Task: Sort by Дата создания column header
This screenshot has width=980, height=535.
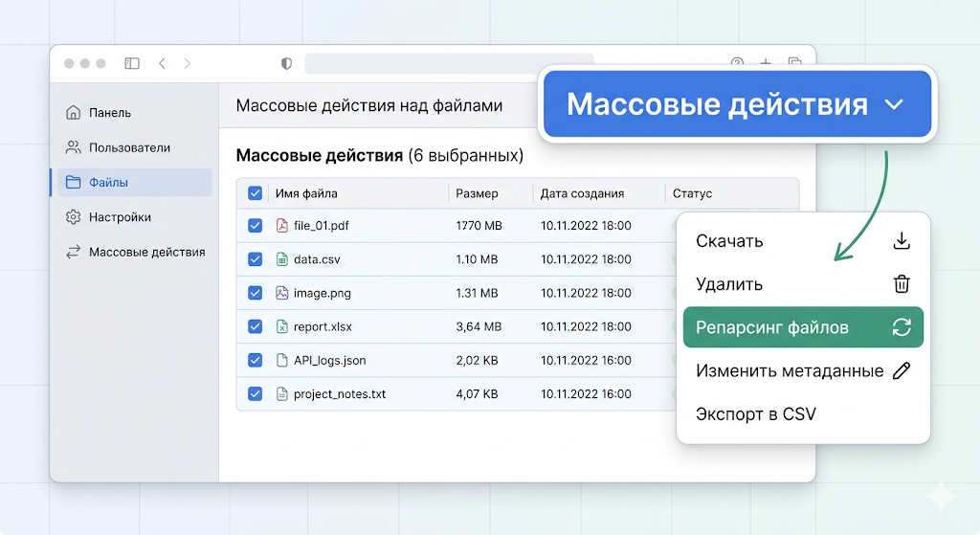Action: (582, 193)
